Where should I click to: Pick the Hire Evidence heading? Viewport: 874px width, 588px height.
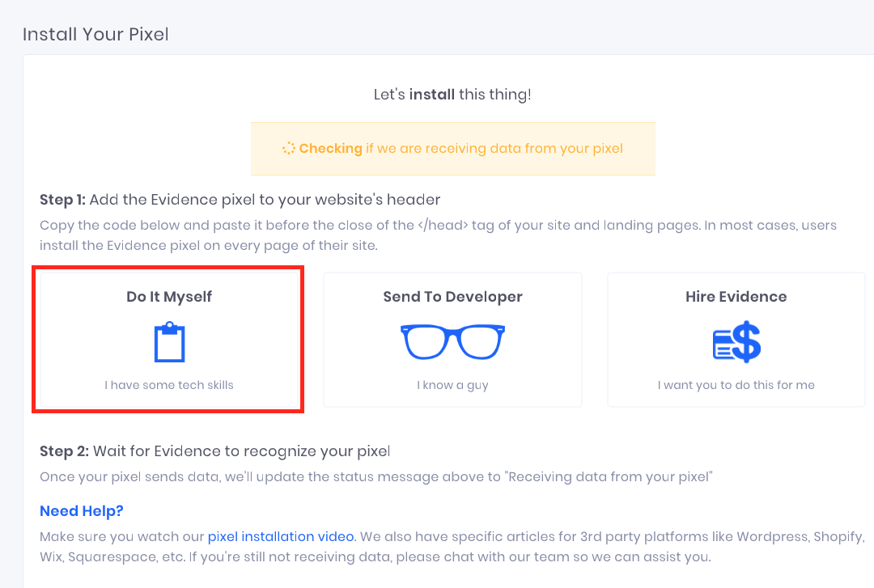click(x=736, y=297)
